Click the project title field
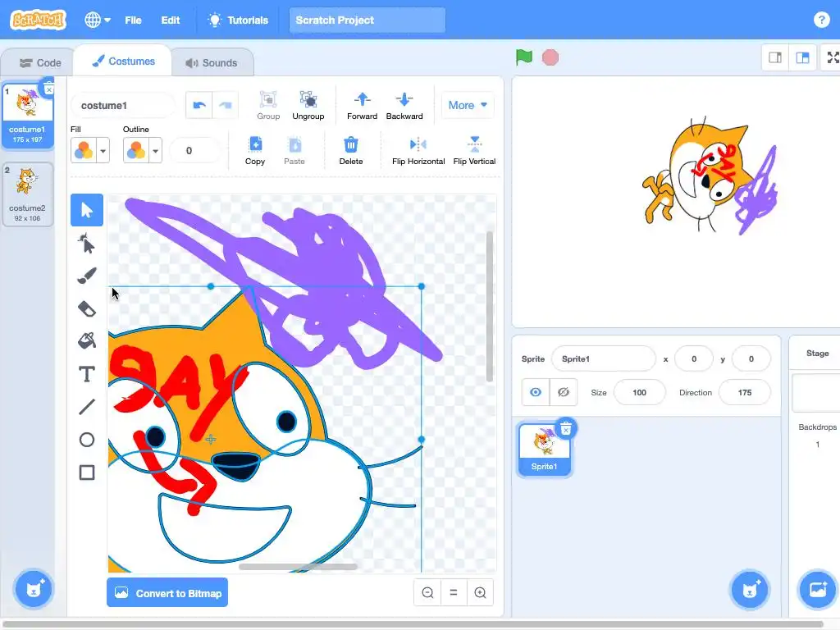 click(x=367, y=20)
